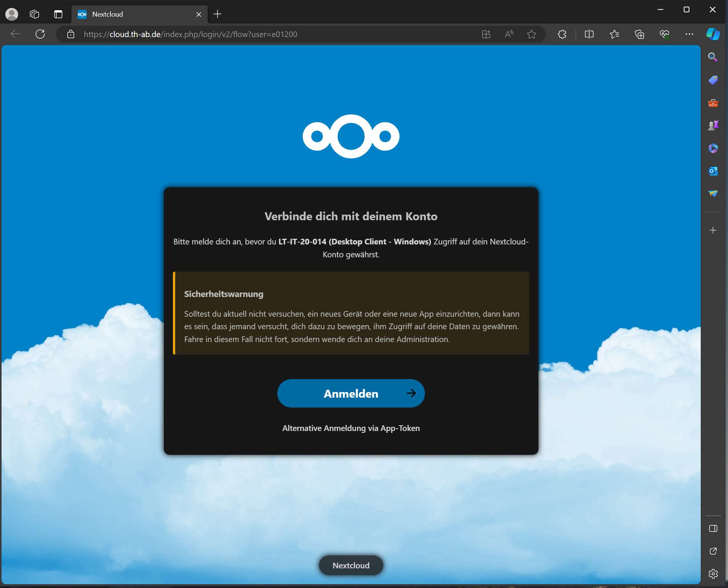728x588 pixels.
Task: Open Tools briefcase in sidebar
Action: pyautogui.click(x=713, y=103)
